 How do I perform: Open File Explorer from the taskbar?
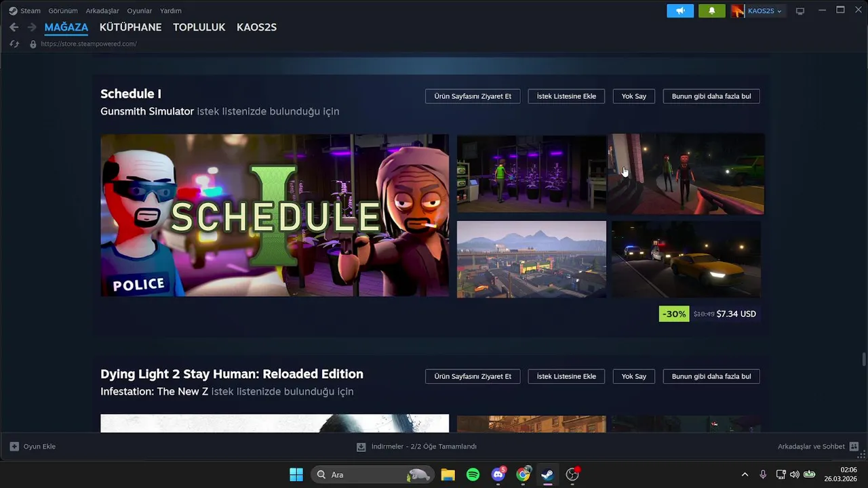tap(448, 474)
